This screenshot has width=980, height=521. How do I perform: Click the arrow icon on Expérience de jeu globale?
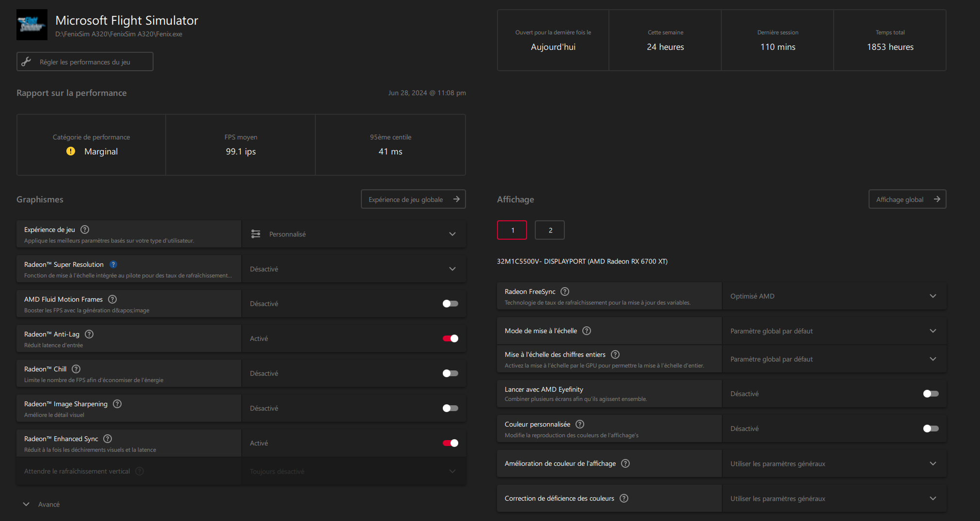456,199
